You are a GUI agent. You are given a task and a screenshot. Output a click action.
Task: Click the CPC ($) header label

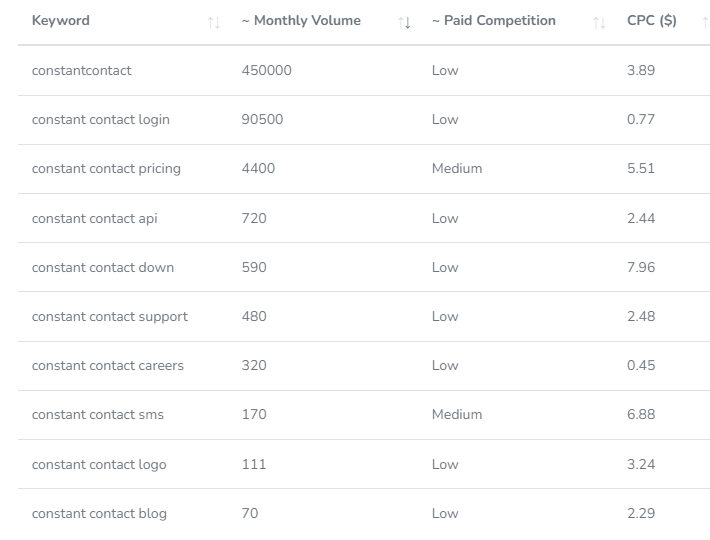click(652, 20)
